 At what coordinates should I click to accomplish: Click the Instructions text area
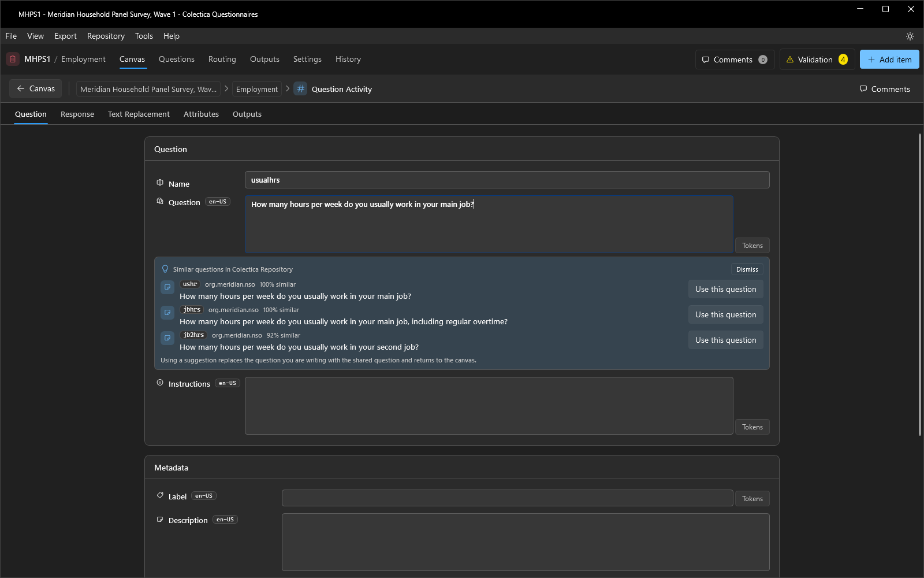pyautogui.click(x=489, y=406)
